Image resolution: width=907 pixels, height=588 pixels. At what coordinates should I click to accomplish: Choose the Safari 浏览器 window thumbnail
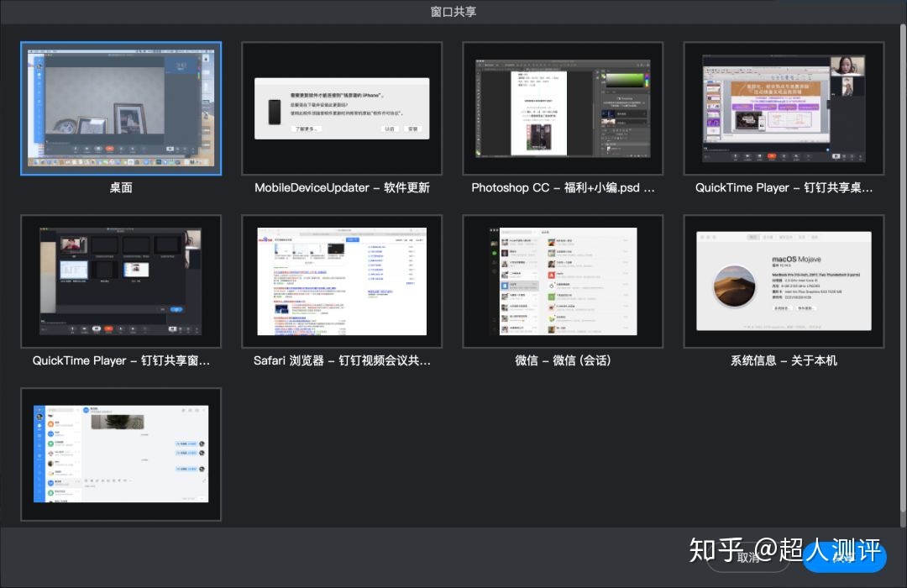point(342,281)
